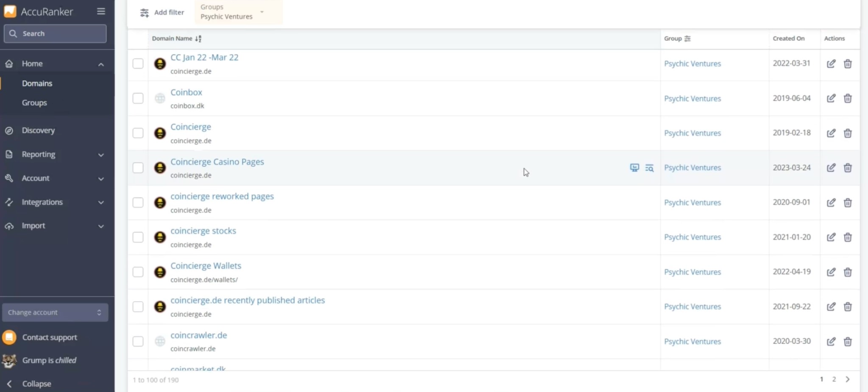
Task: Go to page 2
Action: (834, 379)
